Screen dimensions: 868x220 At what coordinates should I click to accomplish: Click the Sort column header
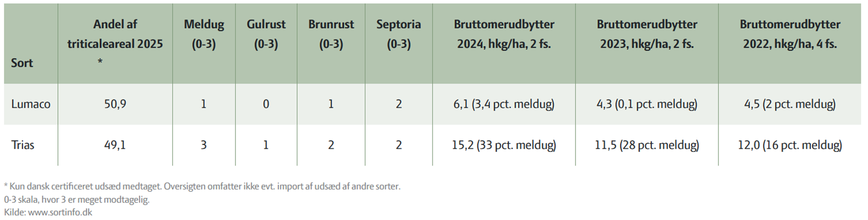click(x=22, y=63)
